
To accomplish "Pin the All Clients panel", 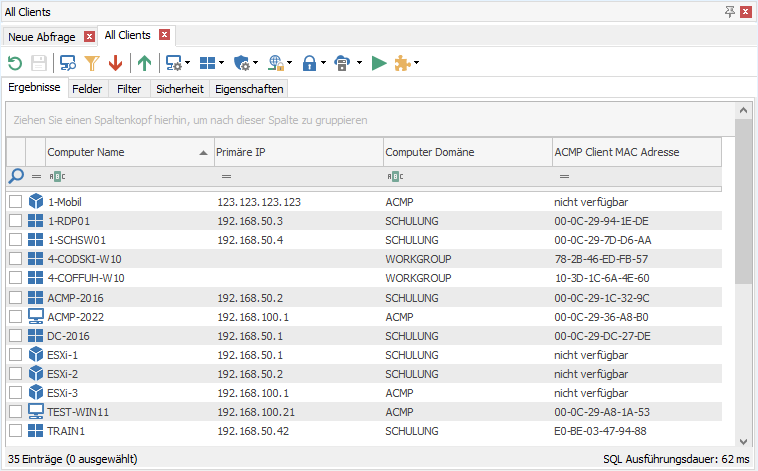I will click(729, 11).
